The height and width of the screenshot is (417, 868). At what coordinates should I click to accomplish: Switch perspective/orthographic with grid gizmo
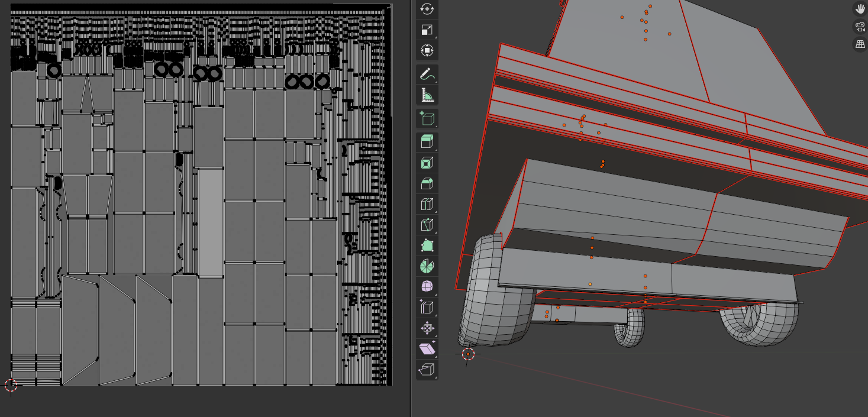(860, 44)
